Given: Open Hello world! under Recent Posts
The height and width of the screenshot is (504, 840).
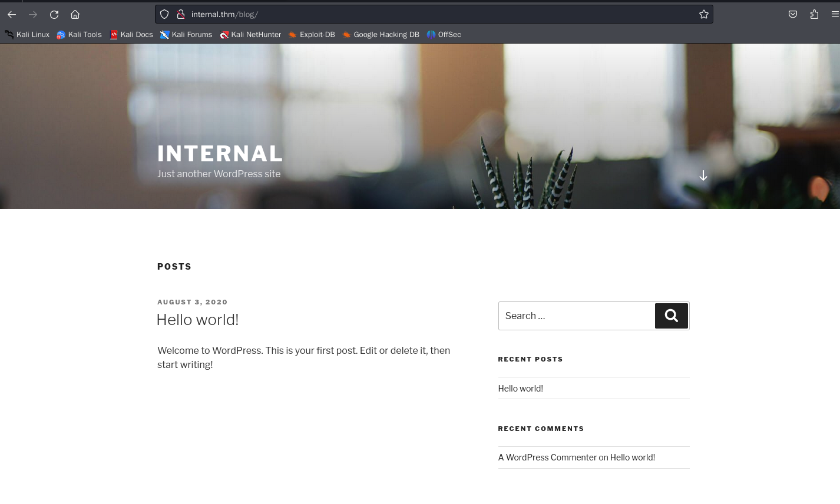Looking at the screenshot, I should click(521, 389).
